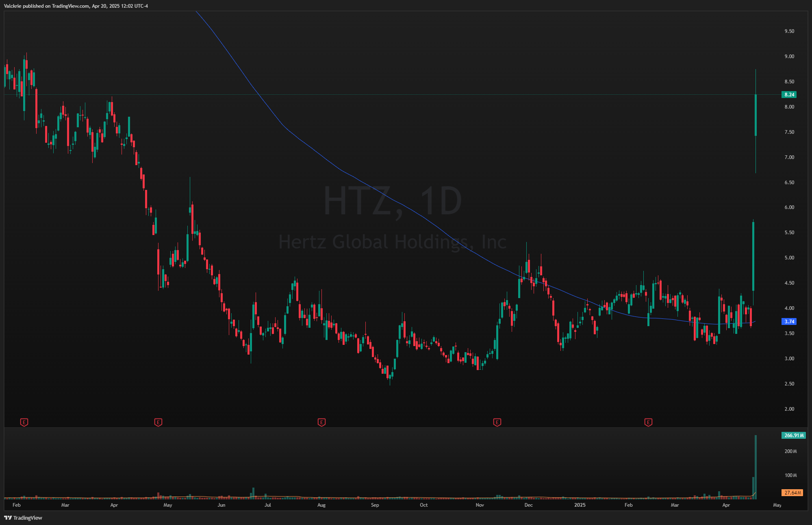The height and width of the screenshot is (525, 812).
Task: Select the orange 27.64M volume average label
Action: [792, 493]
